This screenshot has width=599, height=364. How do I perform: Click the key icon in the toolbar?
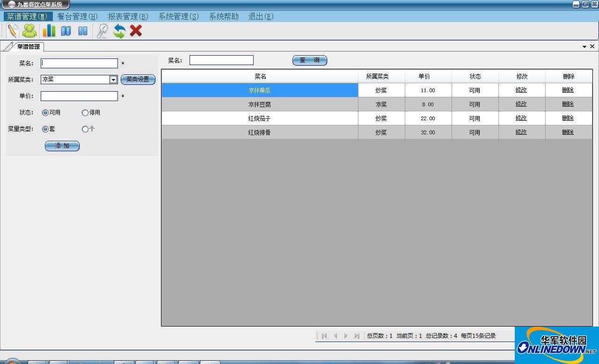[102, 31]
